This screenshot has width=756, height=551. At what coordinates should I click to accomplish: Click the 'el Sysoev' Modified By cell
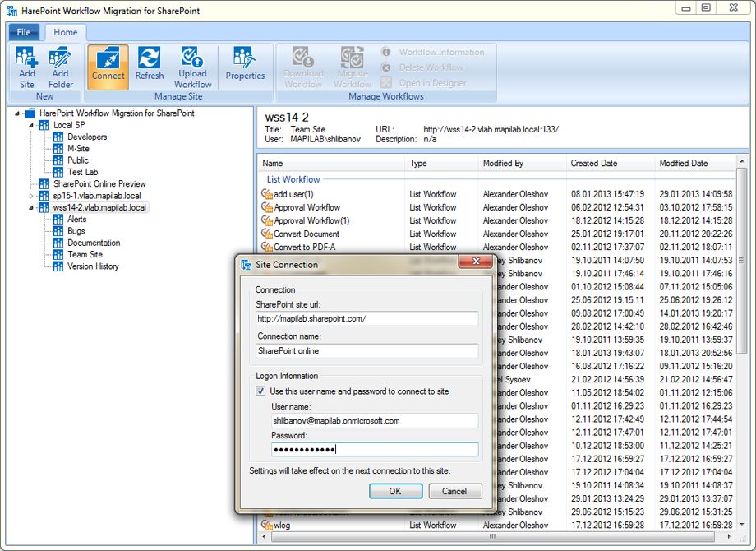click(x=514, y=379)
